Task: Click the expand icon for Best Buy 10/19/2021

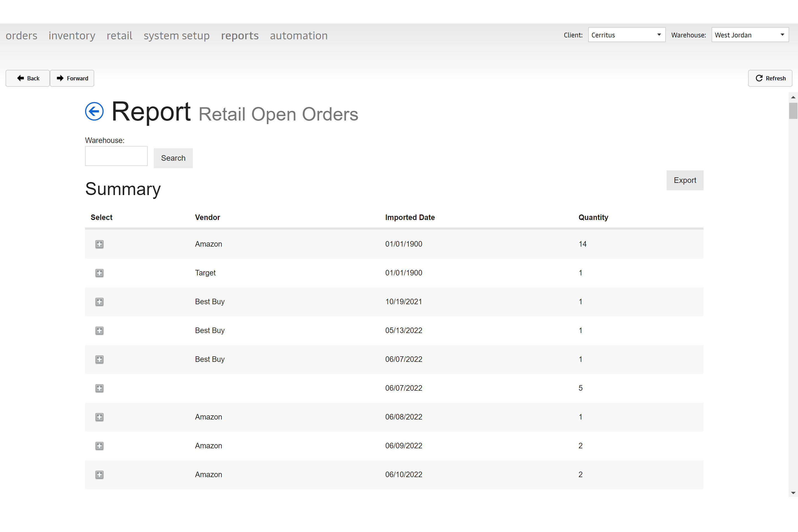Action: [x=100, y=302]
